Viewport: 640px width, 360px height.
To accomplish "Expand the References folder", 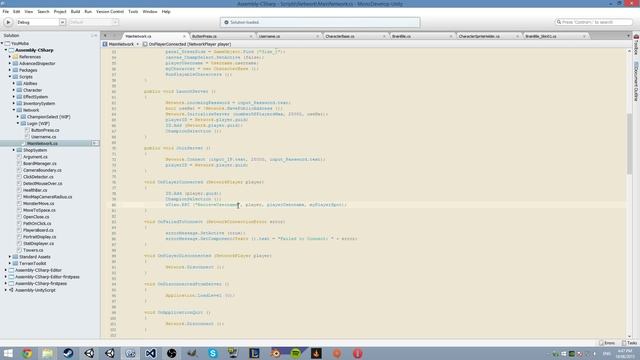I will pyautogui.click(x=10, y=57).
